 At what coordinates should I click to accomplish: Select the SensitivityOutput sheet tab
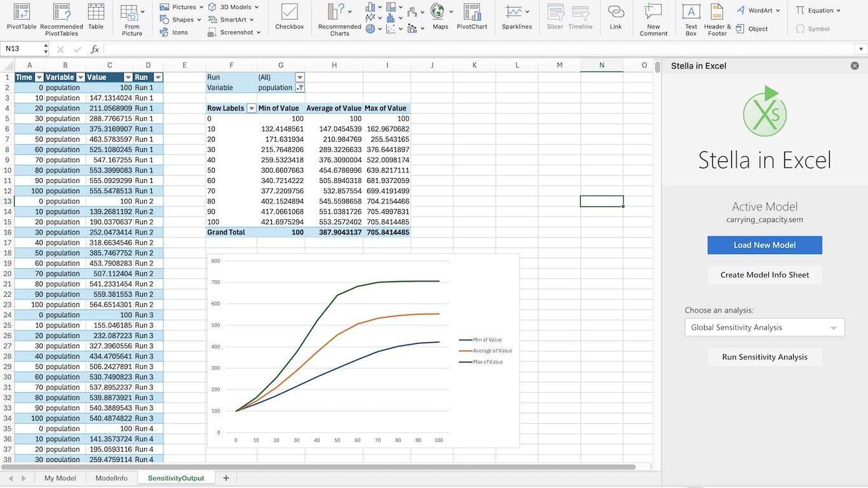pyautogui.click(x=176, y=478)
